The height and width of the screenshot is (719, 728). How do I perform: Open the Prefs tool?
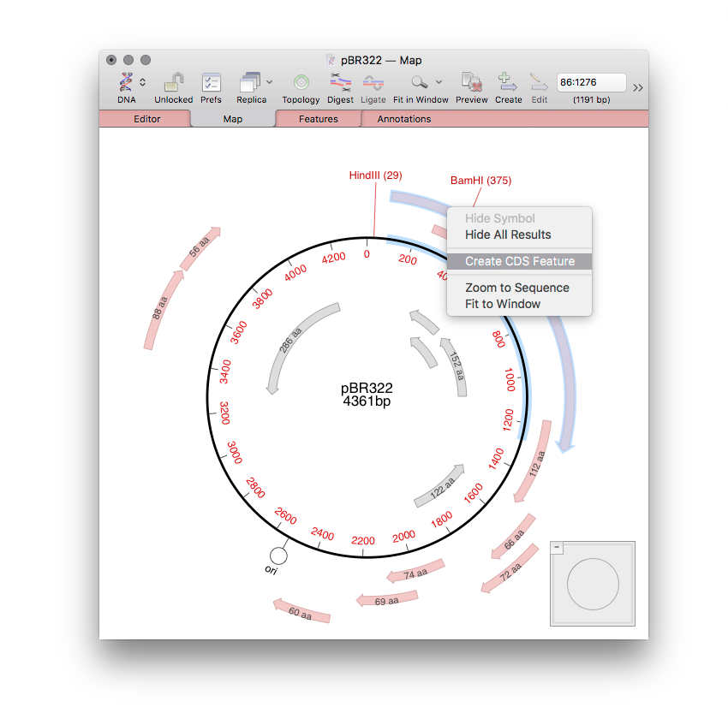[x=211, y=84]
